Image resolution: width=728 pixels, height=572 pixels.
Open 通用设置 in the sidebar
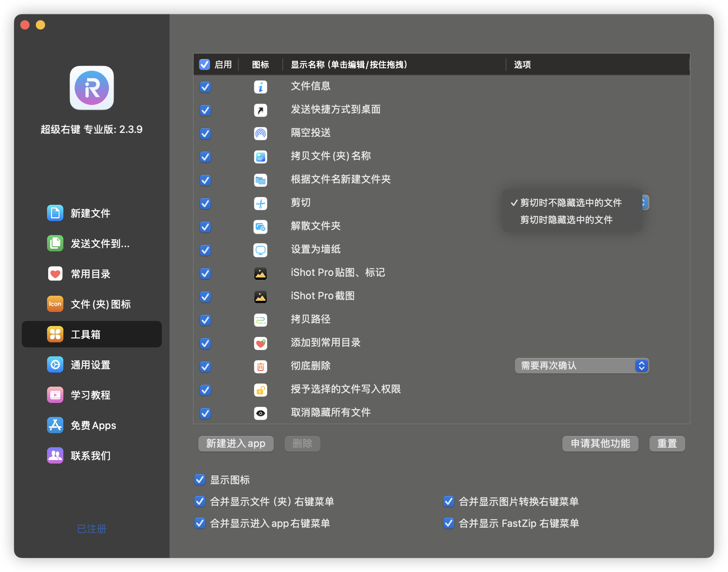pyautogui.click(x=91, y=365)
